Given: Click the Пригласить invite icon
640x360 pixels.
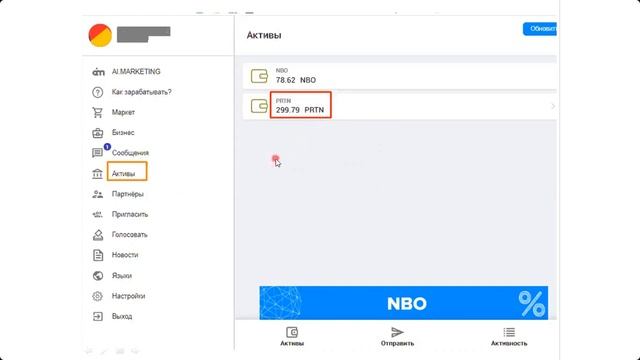Looking at the screenshot, I should [x=98, y=214].
